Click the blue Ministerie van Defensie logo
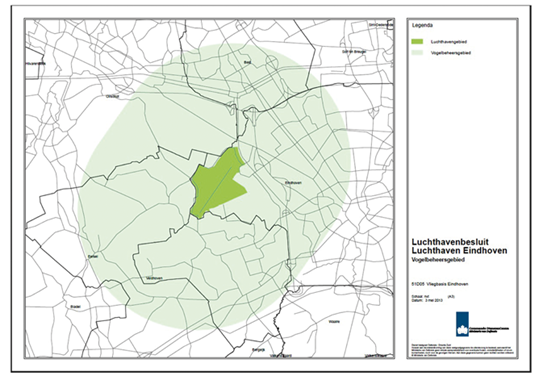Screen dimensions: 543x384 point(462,324)
